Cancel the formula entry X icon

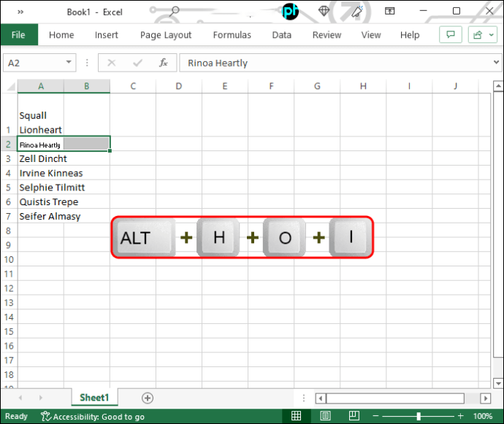pyautogui.click(x=111, y=63)
